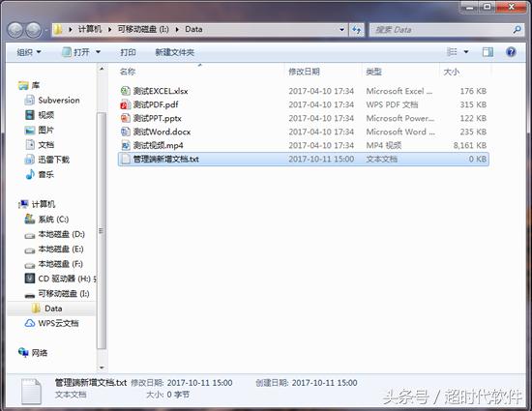The width and height of the screenshot is (532, 411).
Task: Select the file 测试视频.mp4
Action: (304, 145)
